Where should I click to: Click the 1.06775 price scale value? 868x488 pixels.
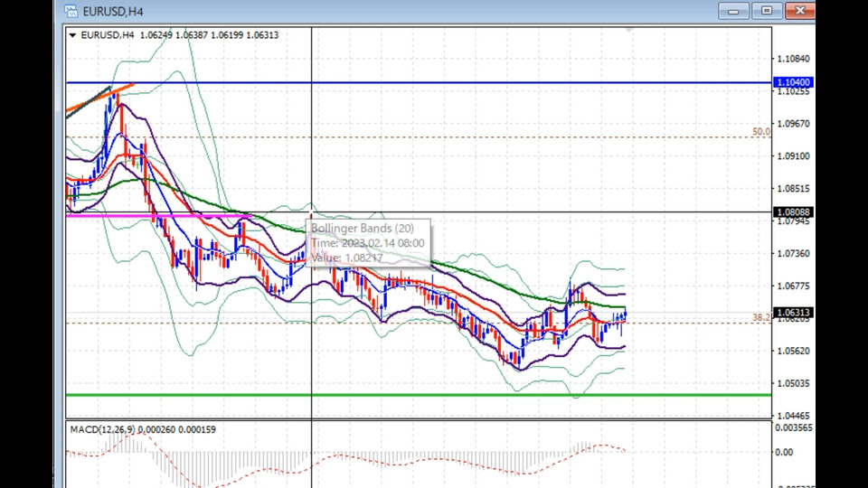pyautogui.click(x=793, y=286)
